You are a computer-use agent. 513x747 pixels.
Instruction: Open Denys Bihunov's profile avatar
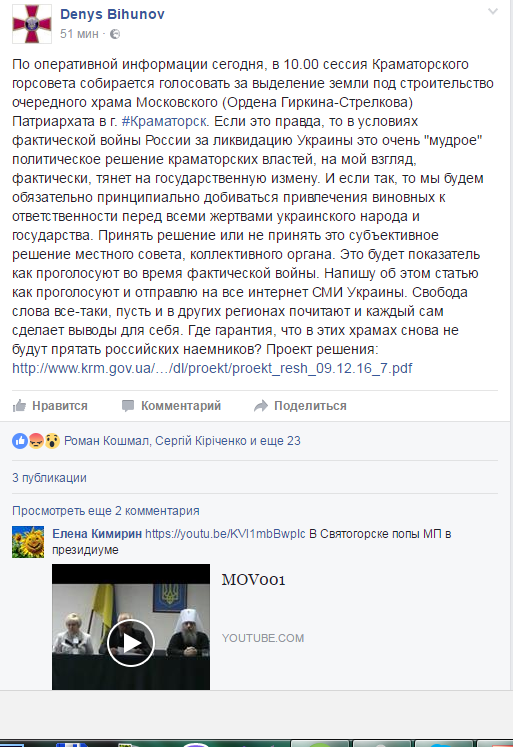click(x=32, y=24)
